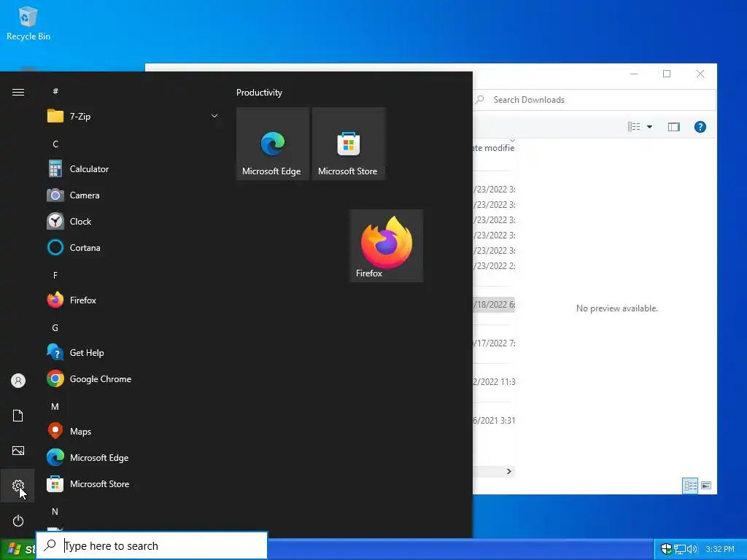Click the large Firefox tile
The width and height of the screenshot is (747, 560).
pyautogui.click(x=387, y=246)
